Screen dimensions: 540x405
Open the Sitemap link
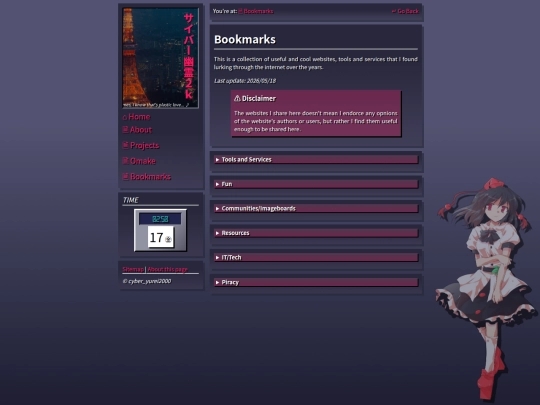133,269
